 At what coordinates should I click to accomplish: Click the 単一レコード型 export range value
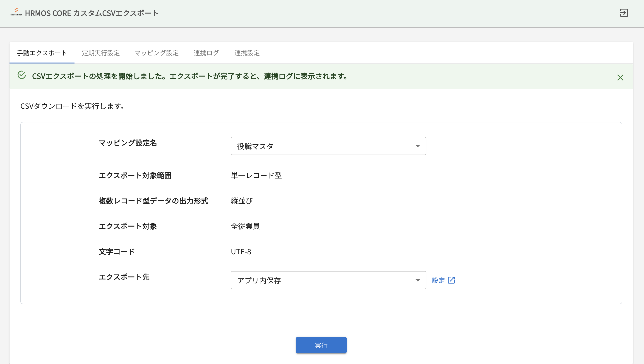tap(256, 175)
